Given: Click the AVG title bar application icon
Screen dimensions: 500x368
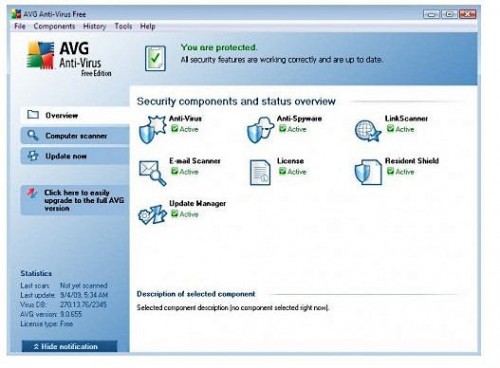Looking at the screenshot, I should pos(16,14).
